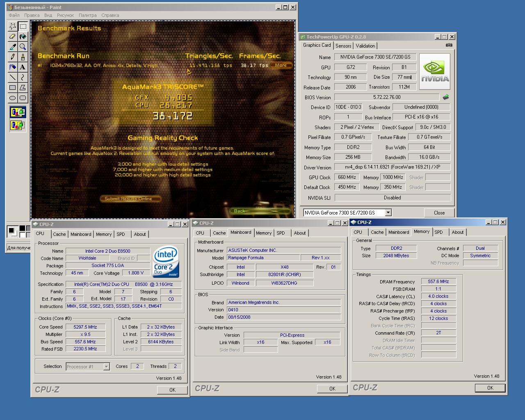
Task: Click the DRAM Frequency value 557.6 MHz
Action: pos(438,282)
